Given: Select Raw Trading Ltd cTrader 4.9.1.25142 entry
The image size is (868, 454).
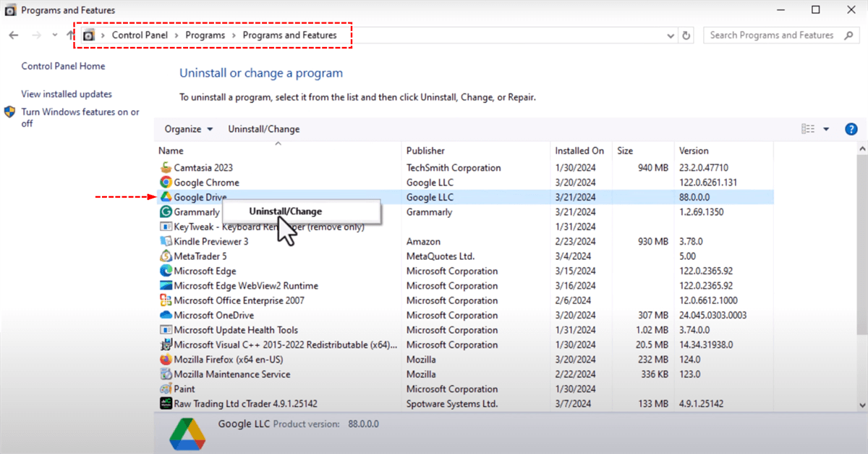Looking at the screenshot, I should (x=245, y=403).
